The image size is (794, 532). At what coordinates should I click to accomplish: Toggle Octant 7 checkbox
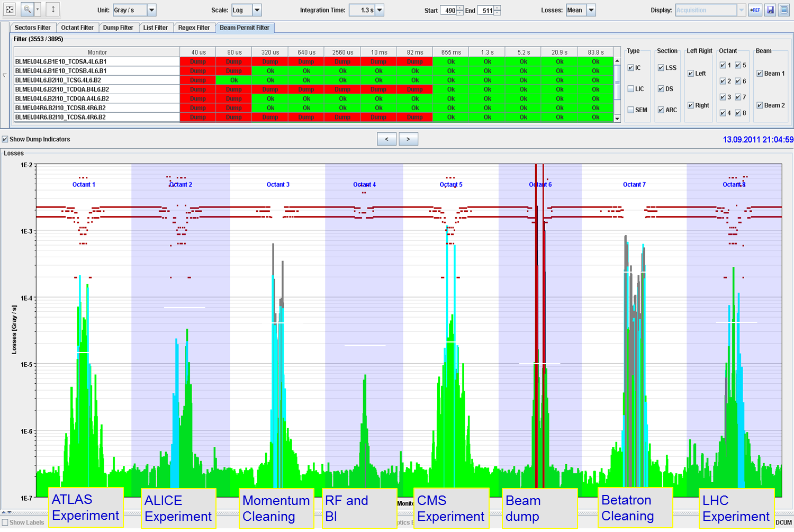(x=738, y=97)
